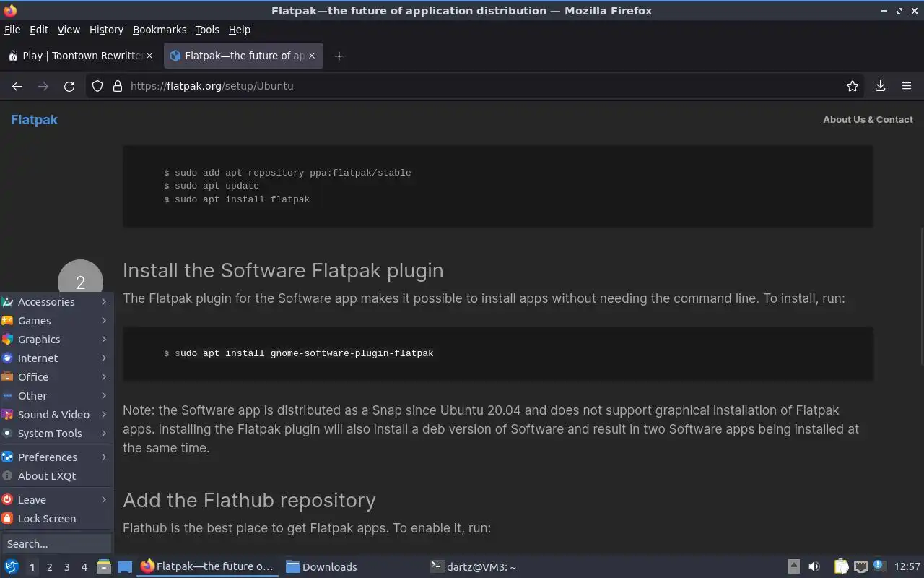Image resolution: width=924 pixels, height=578 pixels.
Task: Open the clipboard manager tray icon
Action: 841,566
